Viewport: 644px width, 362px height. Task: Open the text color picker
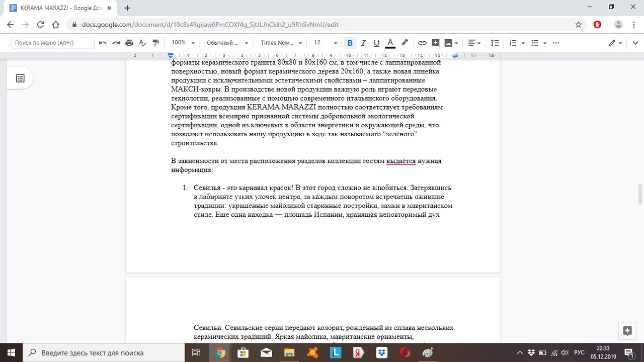(x=390, y=43)
